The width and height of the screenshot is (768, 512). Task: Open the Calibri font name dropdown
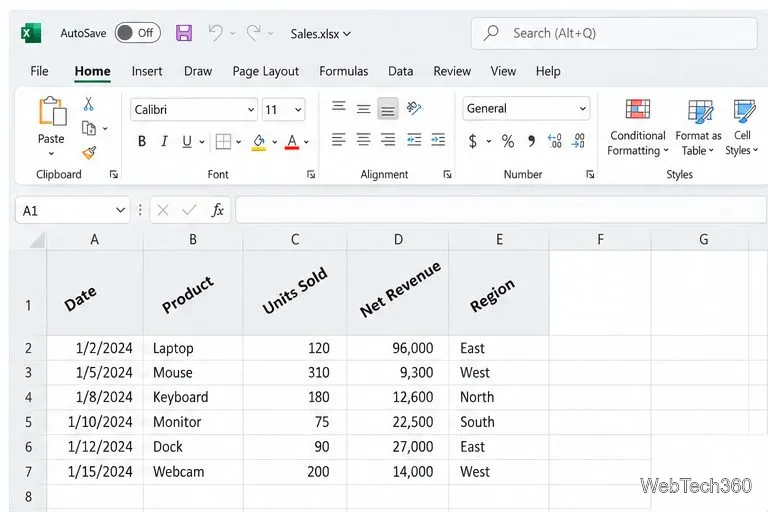click(x=251, y=110)
